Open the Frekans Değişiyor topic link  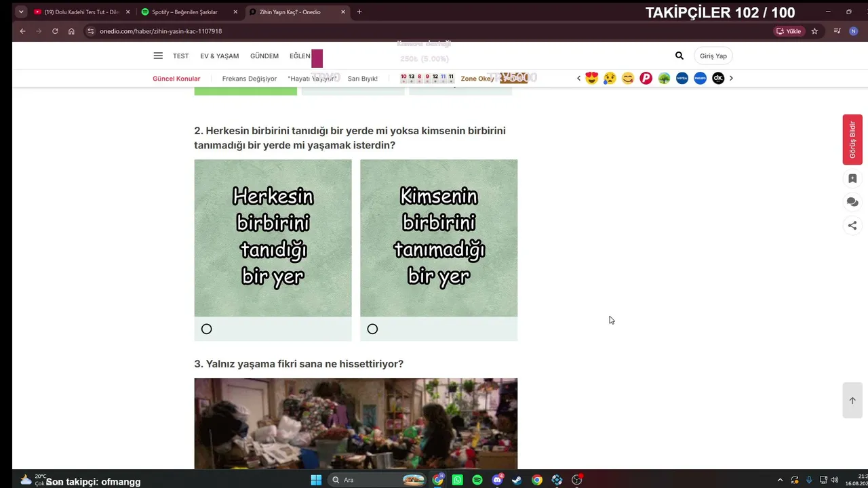(250, 79)
